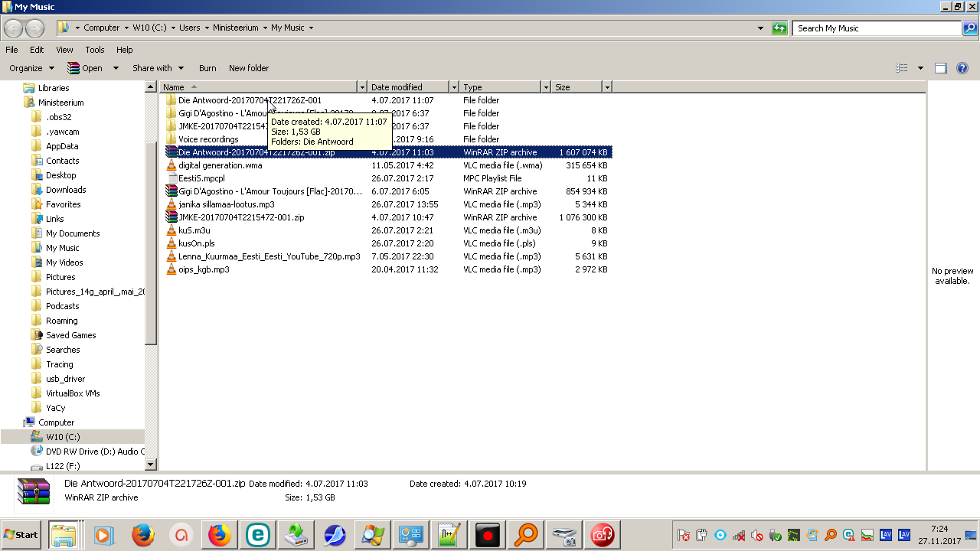980x551 pixels.
Task: Expand the address bar history dropdown
Action: click(760, 28)
